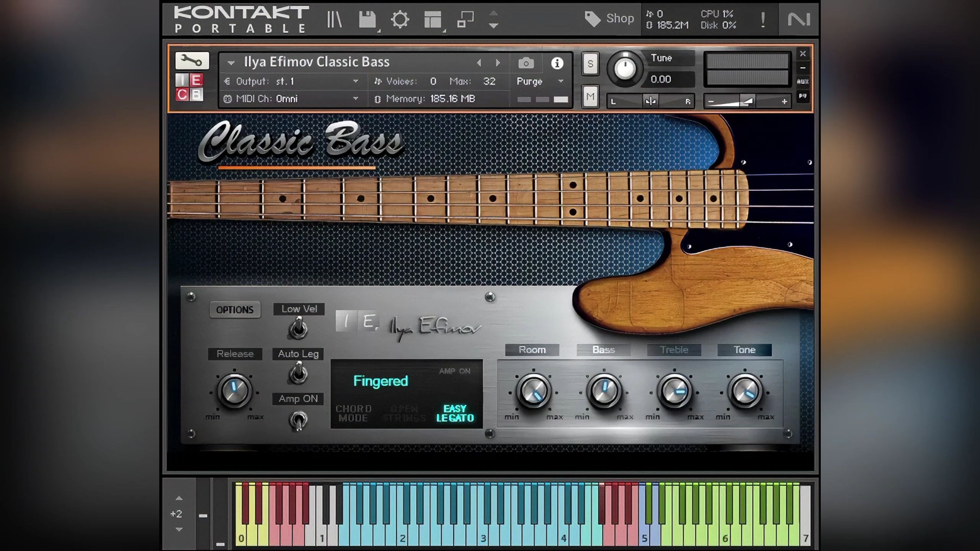The height and width of the screenshot is (551, 980).
Task: Click the Tone label tab
Action: click(745, 350)
